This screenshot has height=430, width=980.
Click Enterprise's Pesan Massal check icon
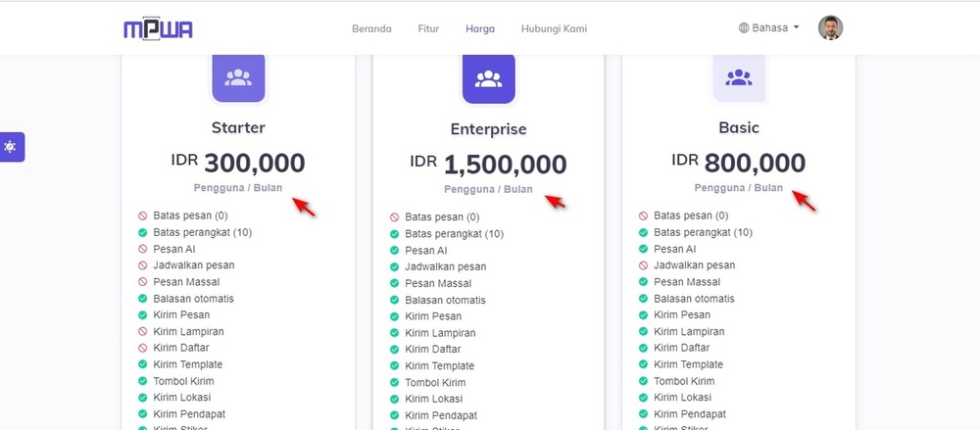tap(394, 283)
